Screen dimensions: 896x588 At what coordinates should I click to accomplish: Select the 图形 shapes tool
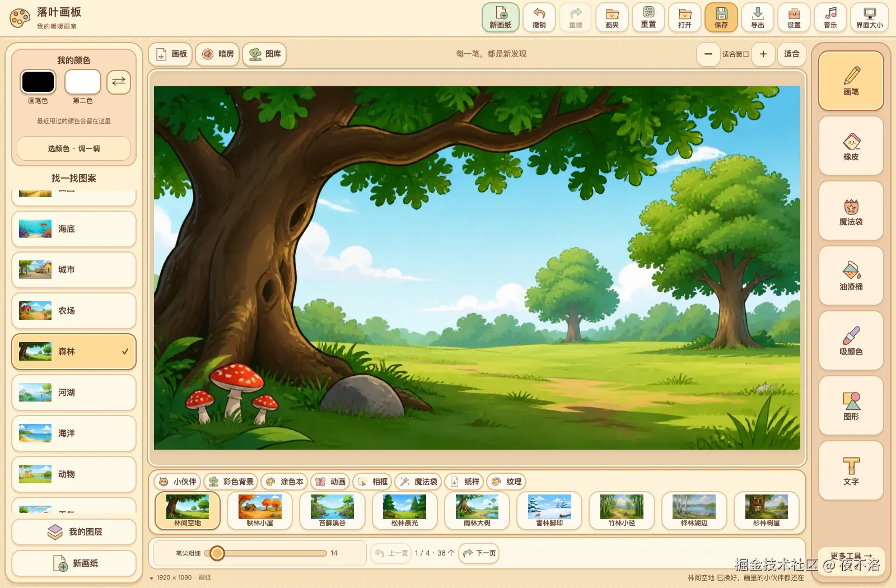851,405
